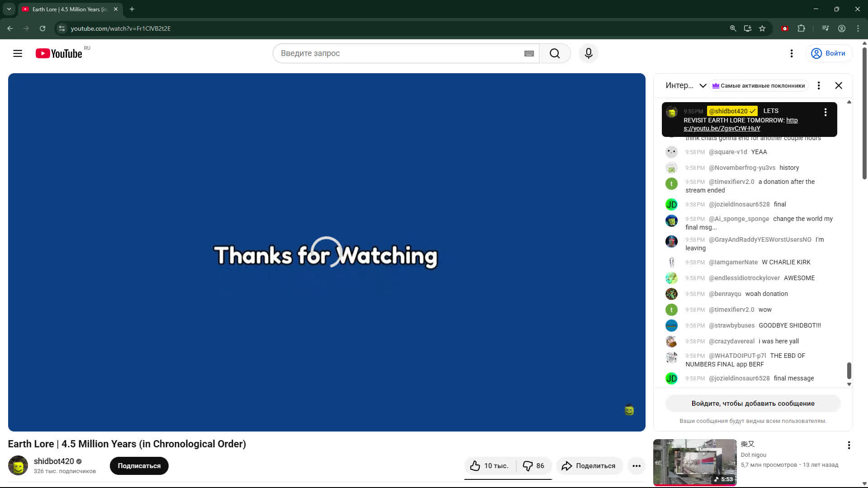This screenshot has width=868, height=488.
Task: Dislike the video with thumbs down
Action: tap(533, 466)
